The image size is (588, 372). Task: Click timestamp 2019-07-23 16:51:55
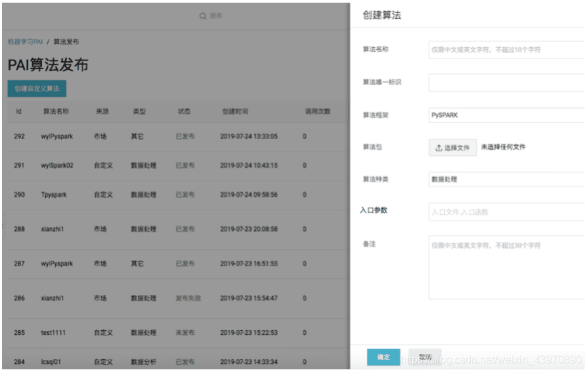249,264
